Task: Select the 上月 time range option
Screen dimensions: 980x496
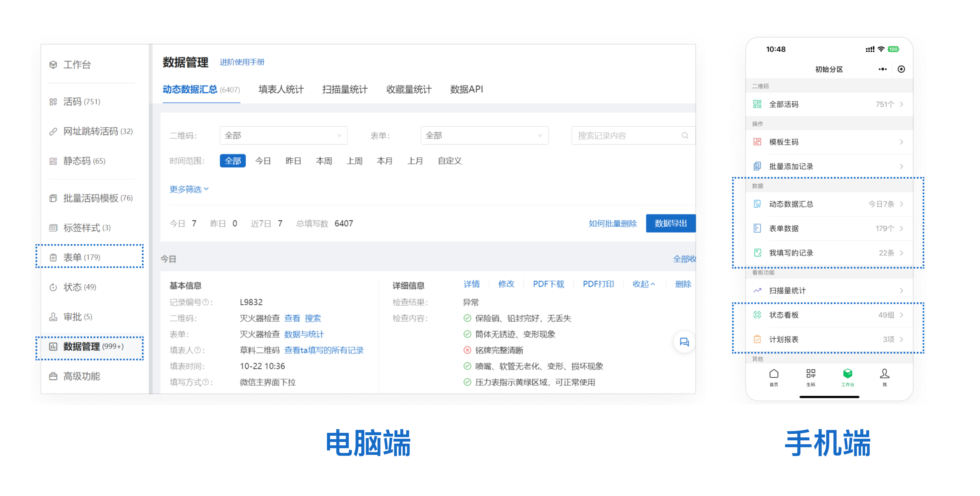Action: [415, 161]
